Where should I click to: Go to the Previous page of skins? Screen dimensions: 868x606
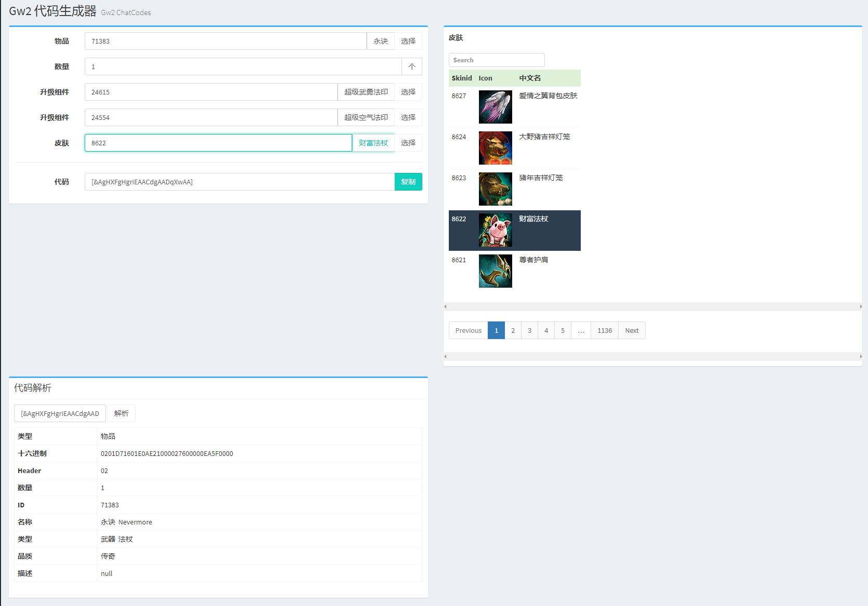[x=469, y=330]
